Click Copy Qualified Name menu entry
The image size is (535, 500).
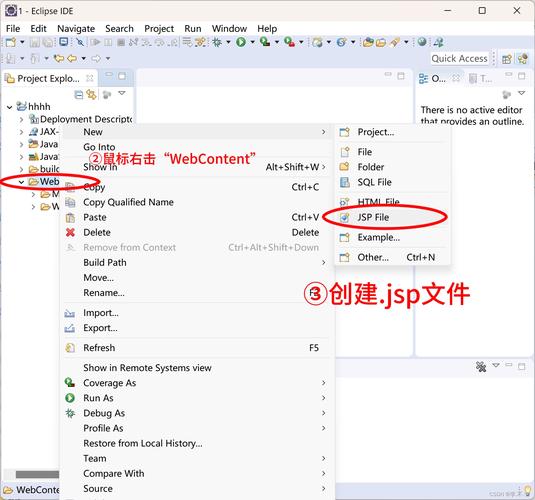(197, 202)
